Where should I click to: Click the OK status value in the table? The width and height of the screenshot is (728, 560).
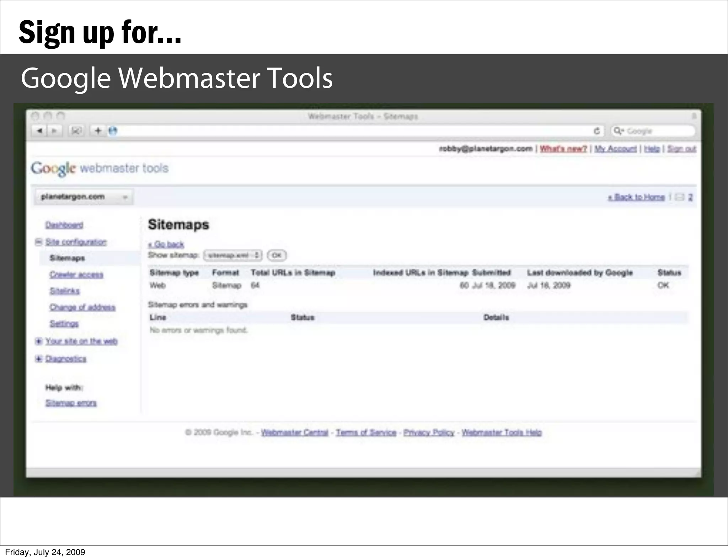tap(663, 285)
